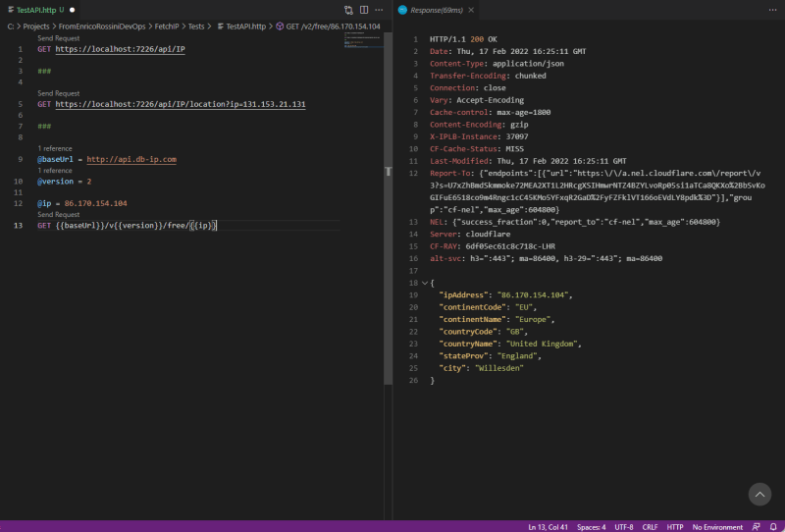The image size is (785, 532).
Task: Show the 1 reference lens above @baseUrl
Action: coord(55,148)
